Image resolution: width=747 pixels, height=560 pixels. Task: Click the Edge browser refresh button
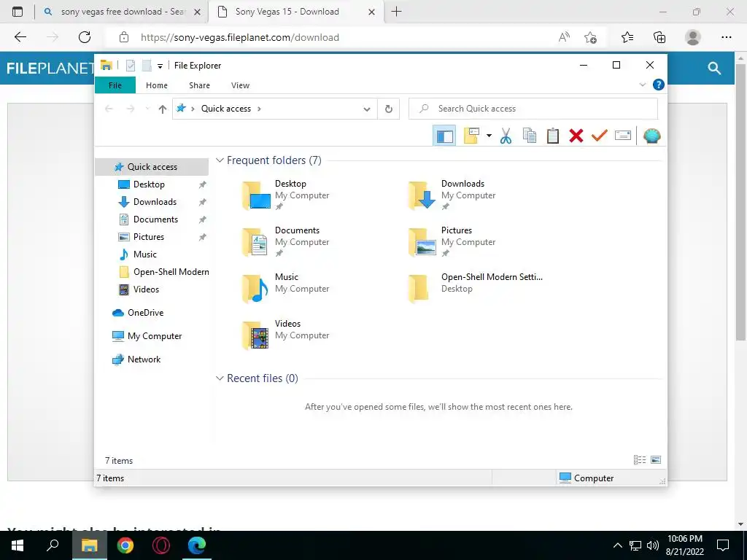(85, 37)
